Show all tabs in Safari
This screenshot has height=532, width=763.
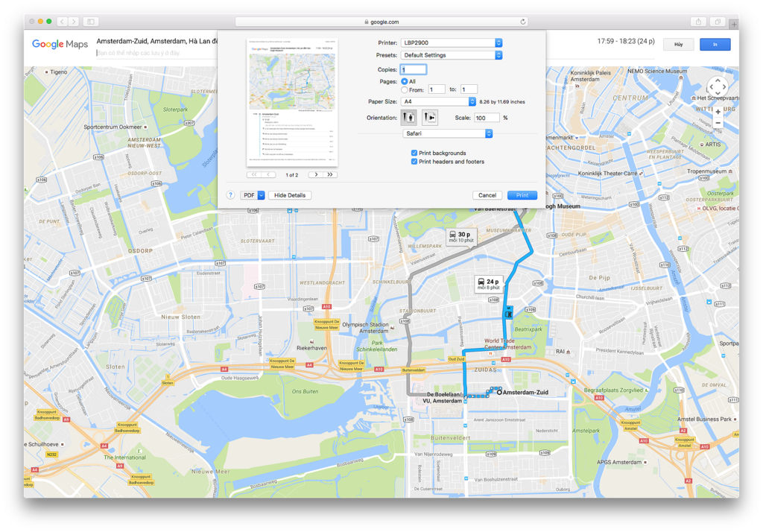point(718,22)
